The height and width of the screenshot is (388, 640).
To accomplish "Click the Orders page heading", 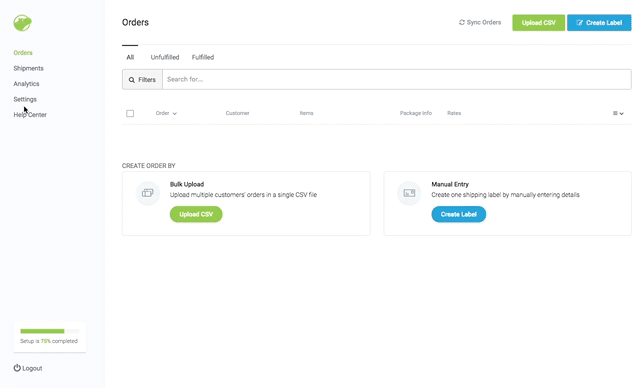I will [x=136, y=22].
